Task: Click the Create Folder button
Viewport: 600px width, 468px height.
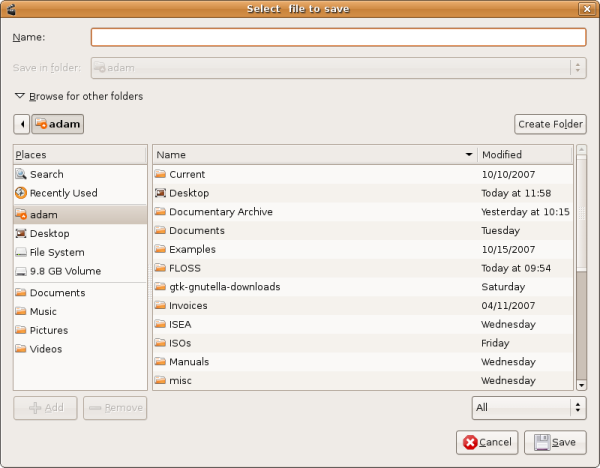Action: 550,124
